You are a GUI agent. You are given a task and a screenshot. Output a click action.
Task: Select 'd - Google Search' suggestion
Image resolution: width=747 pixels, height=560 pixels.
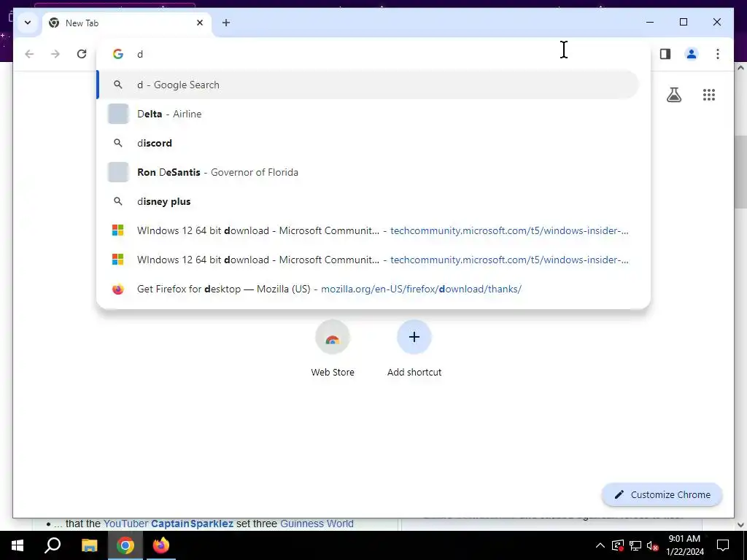click(x=368, y=85)
